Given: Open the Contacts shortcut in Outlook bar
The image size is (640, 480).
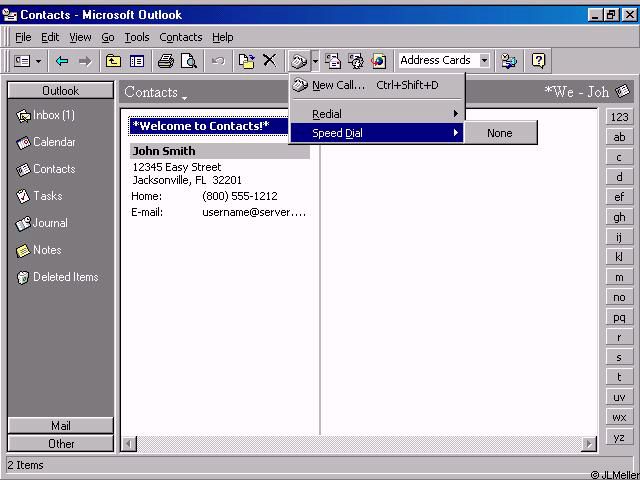Looking at the screenshot, I should [x=46, y=169].
